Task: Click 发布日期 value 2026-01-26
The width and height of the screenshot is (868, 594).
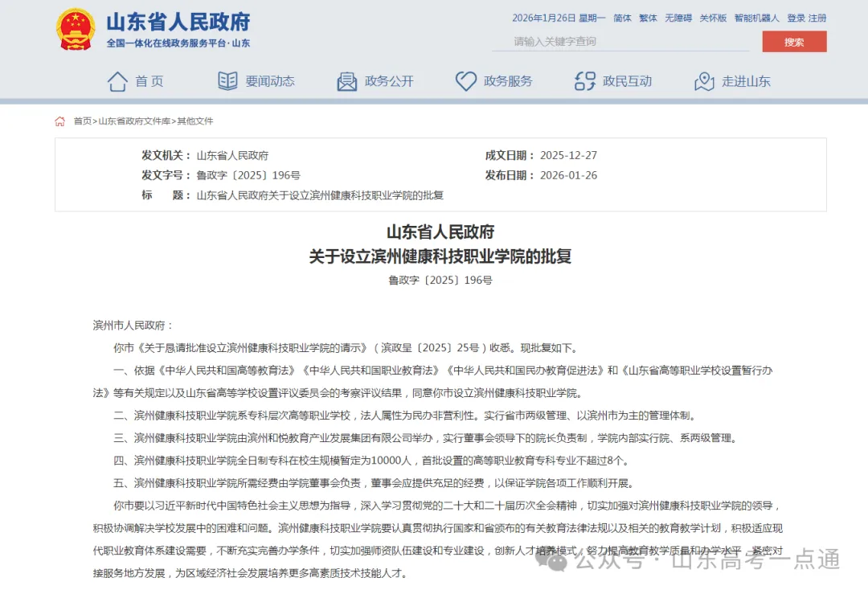Action: point(568,175)
